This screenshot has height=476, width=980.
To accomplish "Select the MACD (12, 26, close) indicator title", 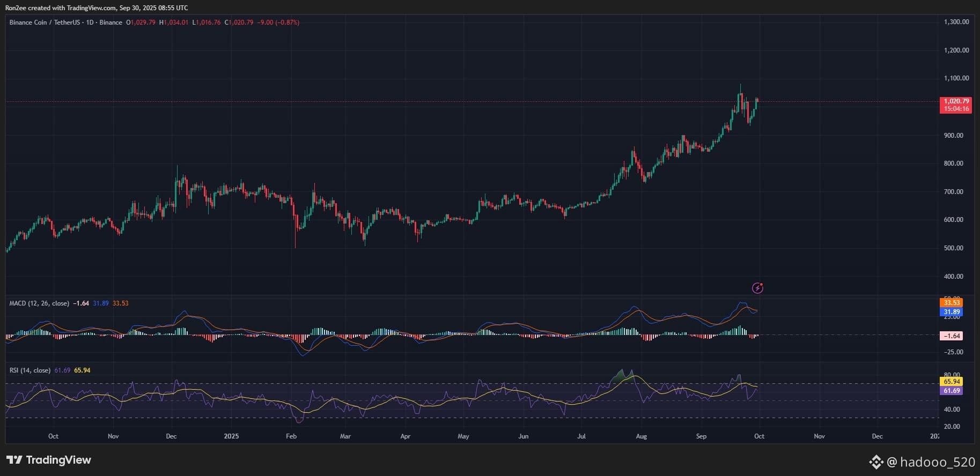I will (39, 303).
